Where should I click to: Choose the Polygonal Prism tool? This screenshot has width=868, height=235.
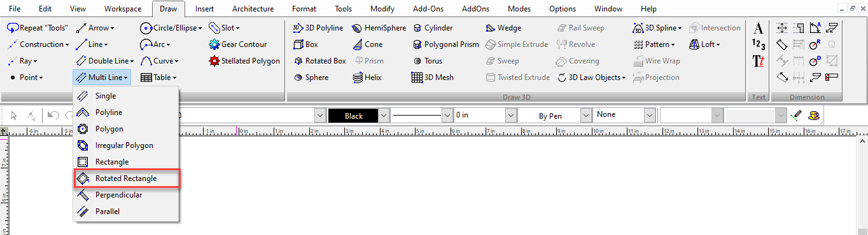point(445,44)
